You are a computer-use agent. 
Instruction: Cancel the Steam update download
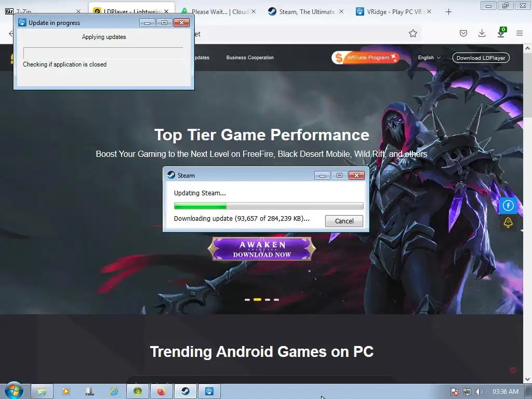pyautogui.click(x=344, y=221)
